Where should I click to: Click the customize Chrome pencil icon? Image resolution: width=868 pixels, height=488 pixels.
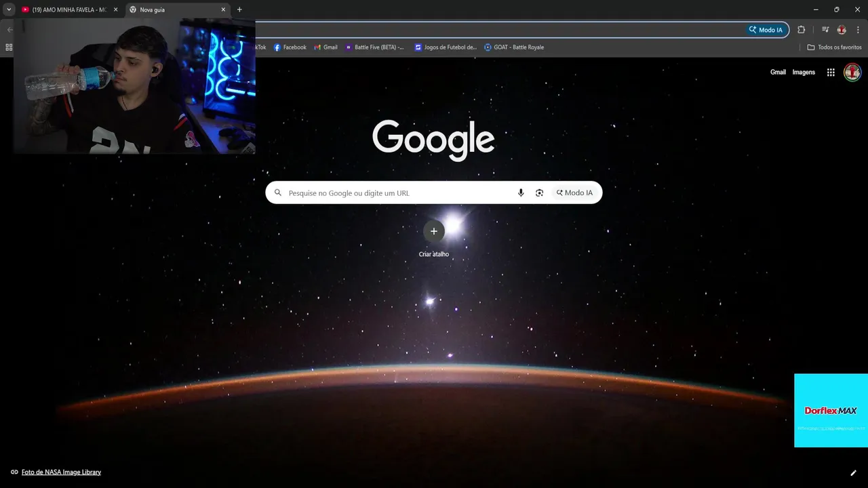pos(853,473)
